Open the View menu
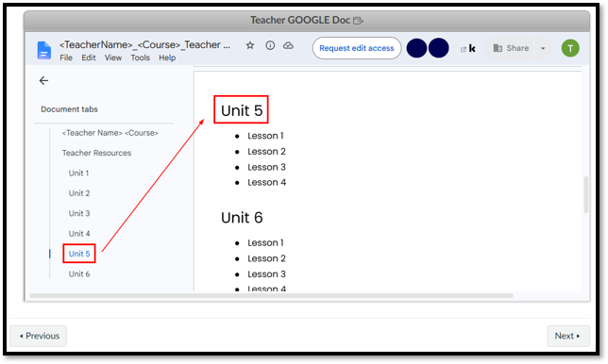This screenshot has height=364, width=608. tap(113, 58)
